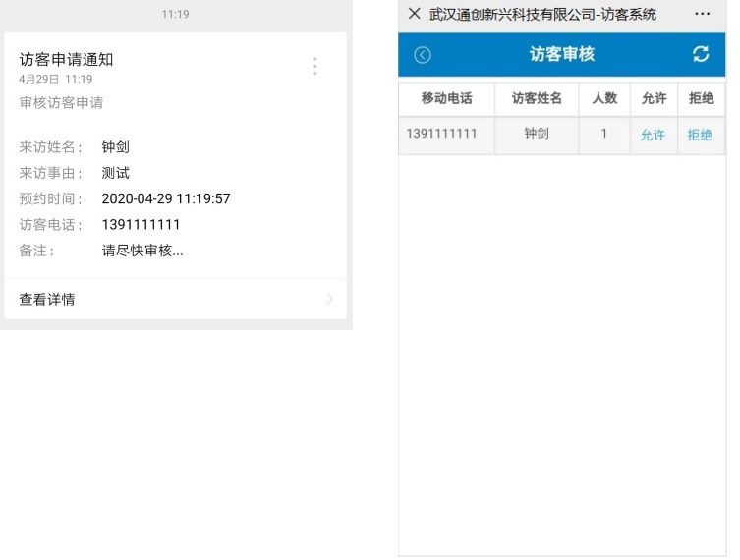The image size is (740, 560).
Task: Click the 查看详情 text label
Action: click(47, 299)
